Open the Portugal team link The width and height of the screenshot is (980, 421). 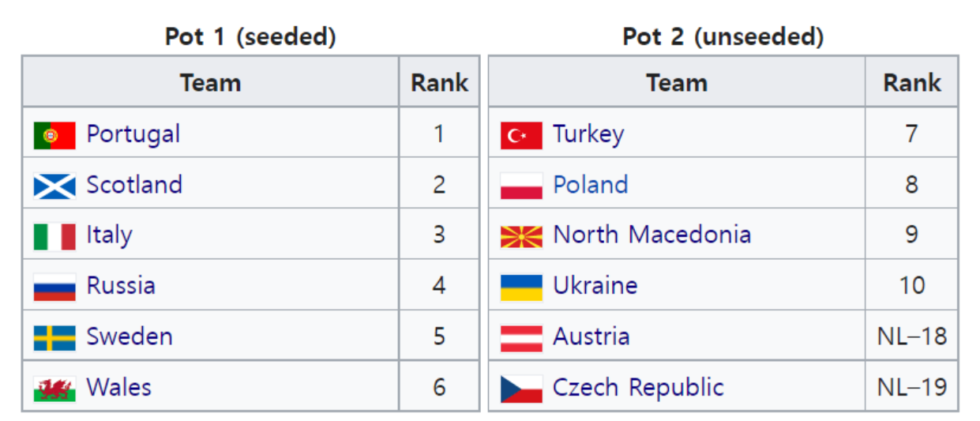[133, 134]
